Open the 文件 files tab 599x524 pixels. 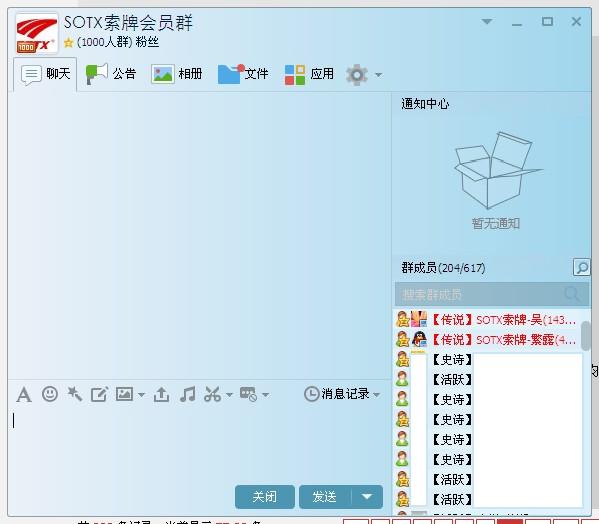pos(243,74)
